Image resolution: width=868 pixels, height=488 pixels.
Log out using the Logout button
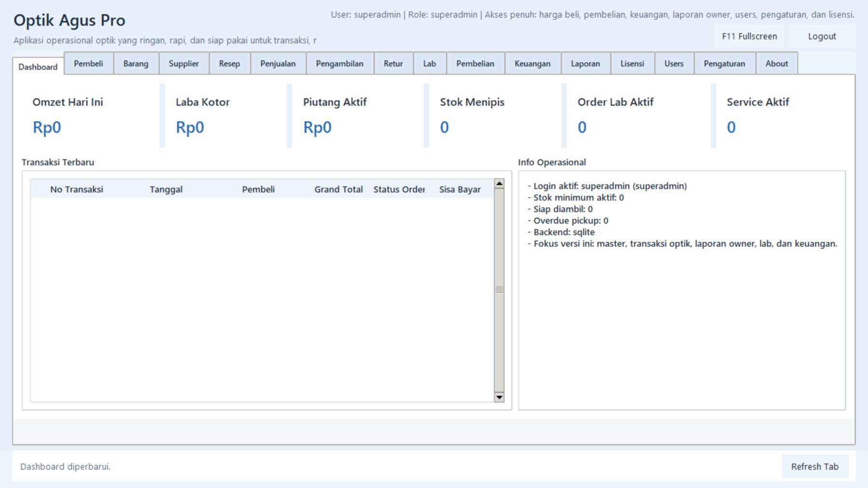[x=822, y=37]
